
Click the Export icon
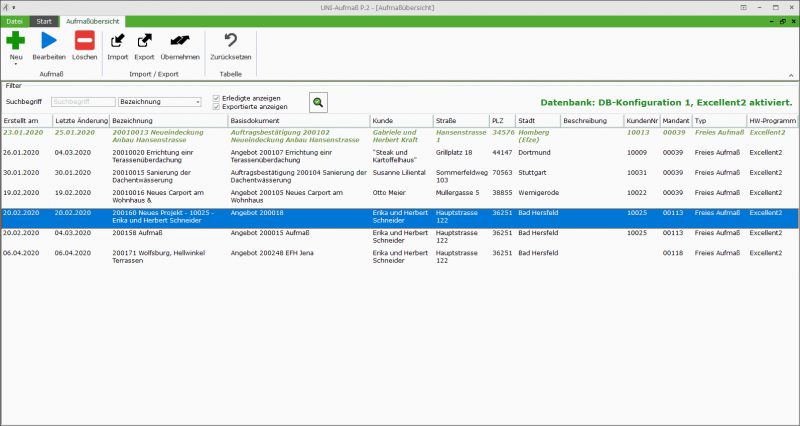coord(144,40)
